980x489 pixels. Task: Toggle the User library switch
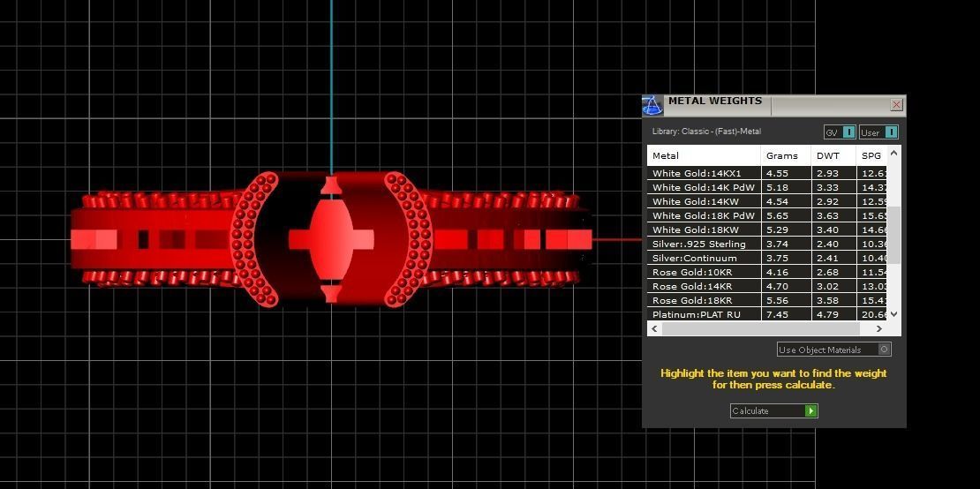point(878,132)
